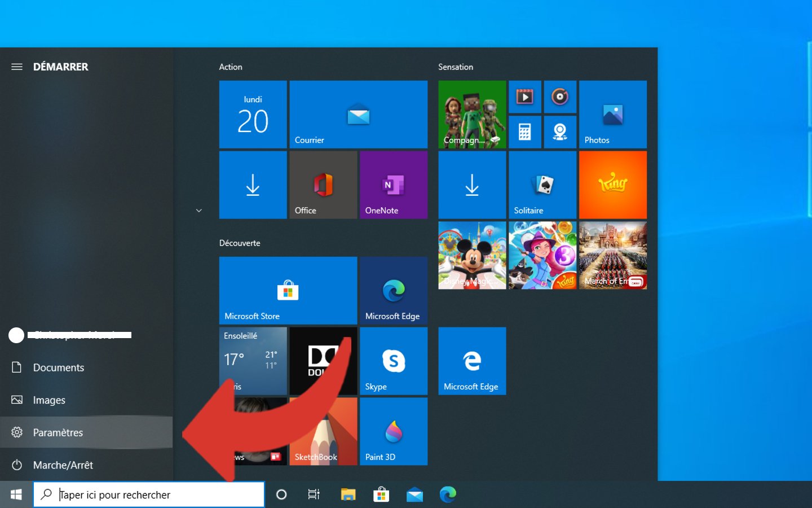Open the Microsoft Store tile

tap(288, 291)
